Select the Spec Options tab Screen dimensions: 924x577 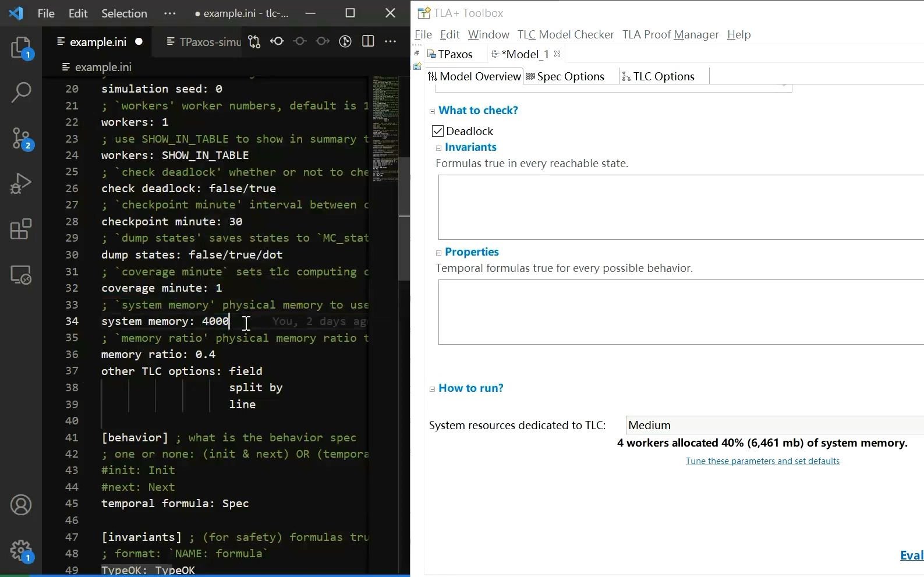[565, 76]
